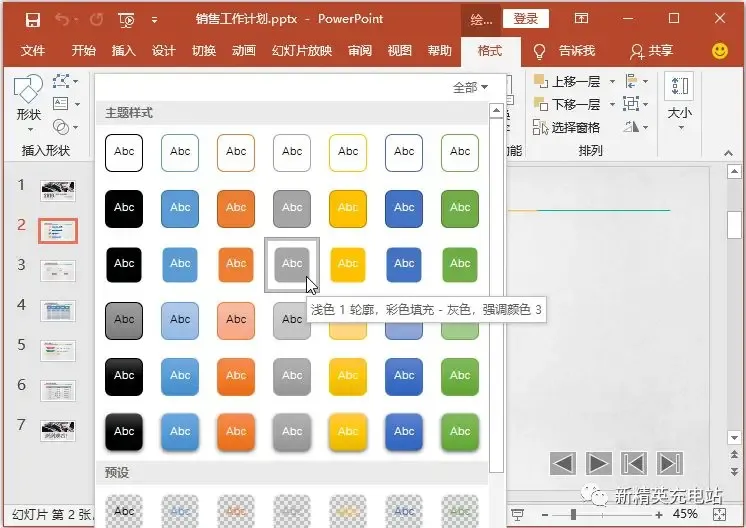The height and width of the screenshot is (528, 746).
Task: Click the slide's go-to-end action button
Action: coord(670,463)
